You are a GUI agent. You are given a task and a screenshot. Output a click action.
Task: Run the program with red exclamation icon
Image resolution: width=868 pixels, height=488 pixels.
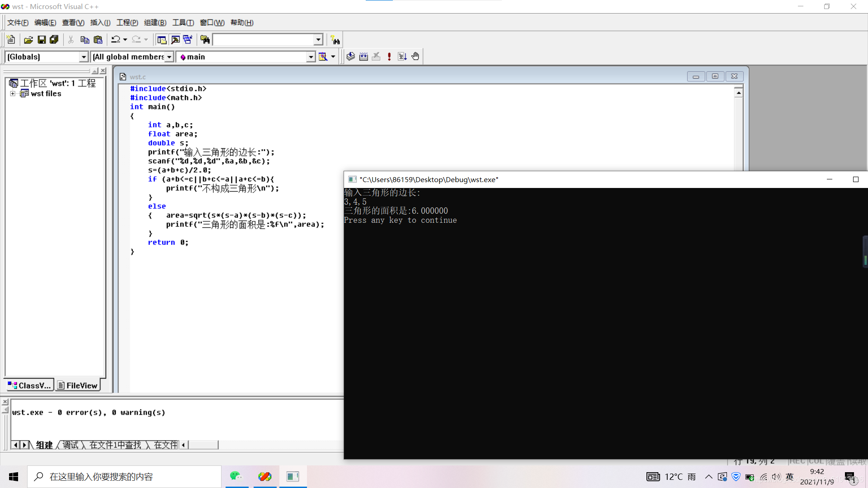[389, 56]
